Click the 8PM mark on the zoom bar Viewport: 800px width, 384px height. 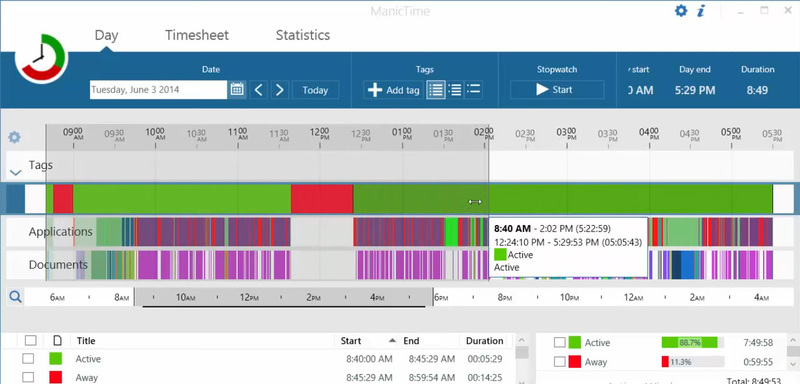pos(505,298)
